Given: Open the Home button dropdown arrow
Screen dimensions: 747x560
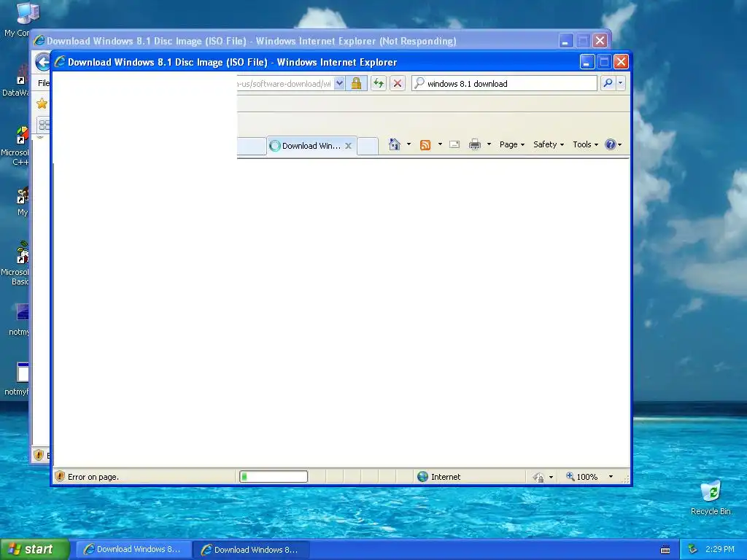Looking at the screenshot, I should (x=409, y=144).
